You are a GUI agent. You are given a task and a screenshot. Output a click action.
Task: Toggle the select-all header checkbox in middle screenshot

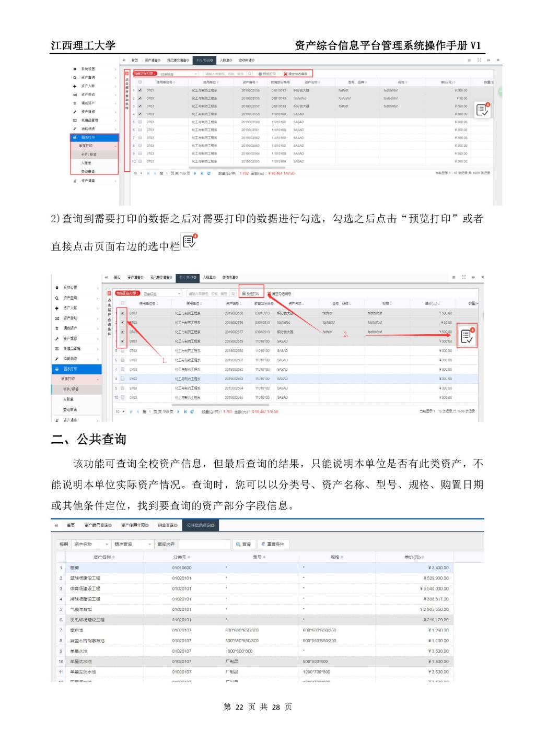[123, 303]
